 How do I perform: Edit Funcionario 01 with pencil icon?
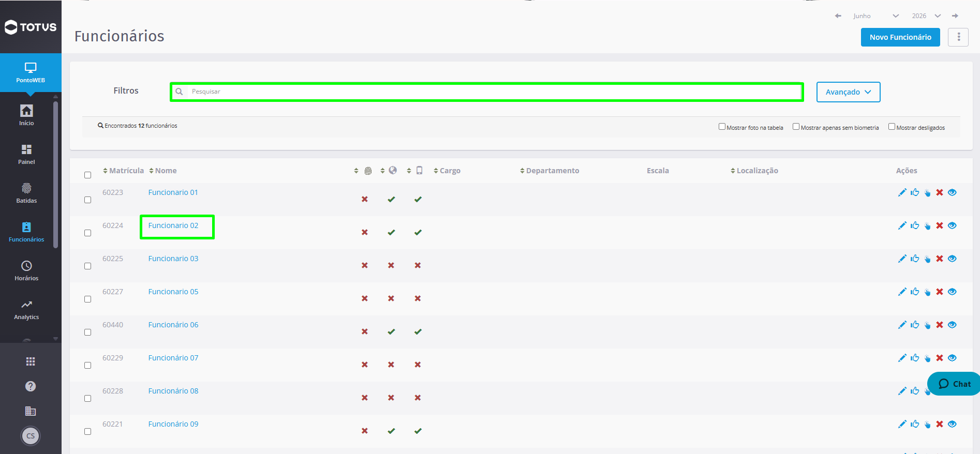[902, 192]
